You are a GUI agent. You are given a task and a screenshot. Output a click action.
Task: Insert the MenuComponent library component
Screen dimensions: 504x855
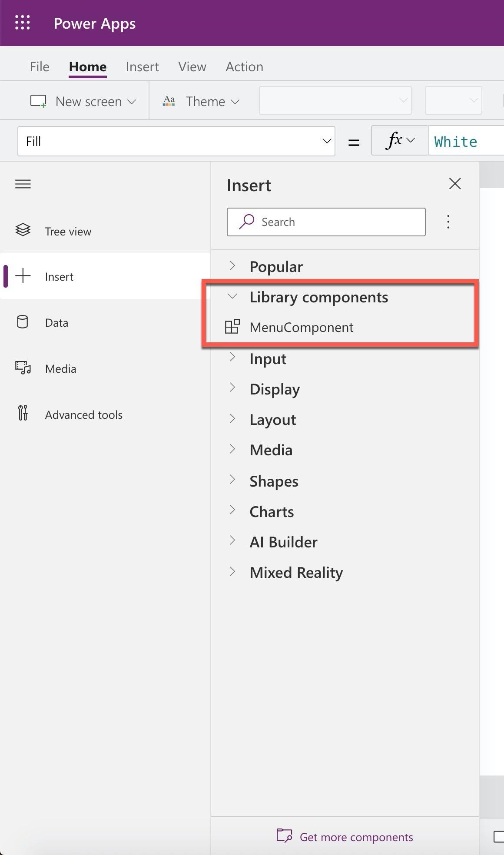(x=302, y=327)
